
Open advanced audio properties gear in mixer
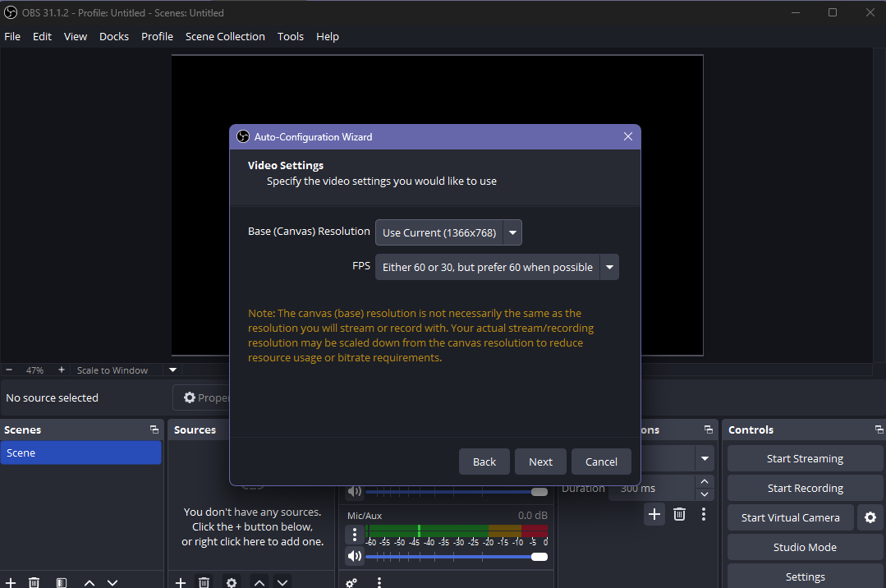coord(351,582)
